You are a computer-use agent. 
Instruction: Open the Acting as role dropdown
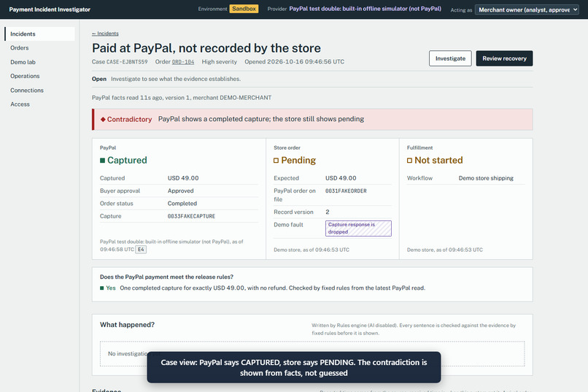click(527, 9)
